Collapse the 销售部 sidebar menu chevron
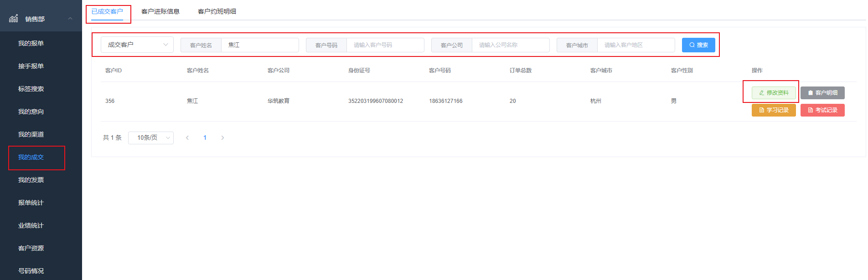This screenshot has height=280, width=868. [70, 19]
